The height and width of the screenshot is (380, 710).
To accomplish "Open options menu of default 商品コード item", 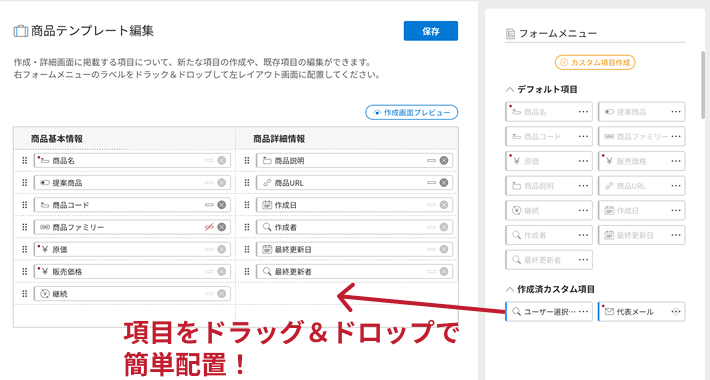I will point(583,136).
